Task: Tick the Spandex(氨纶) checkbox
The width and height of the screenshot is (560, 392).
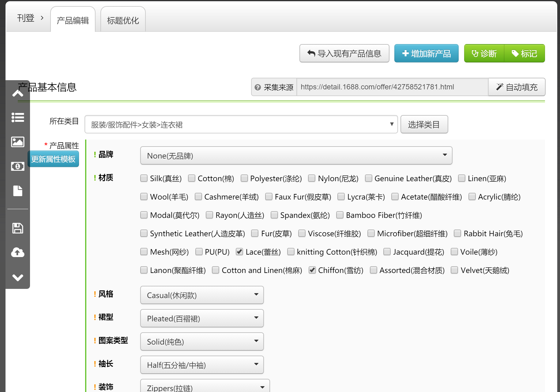Action: (274, 215)
